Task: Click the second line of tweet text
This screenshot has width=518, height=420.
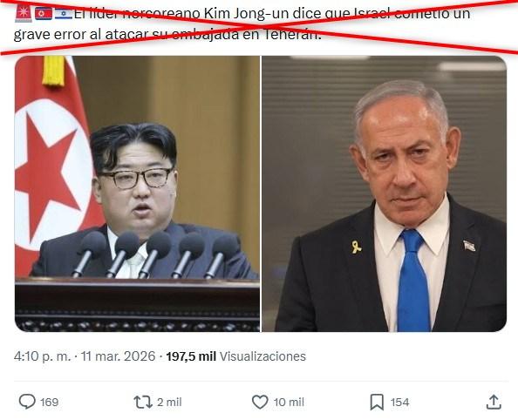Action: click(167, 34)
